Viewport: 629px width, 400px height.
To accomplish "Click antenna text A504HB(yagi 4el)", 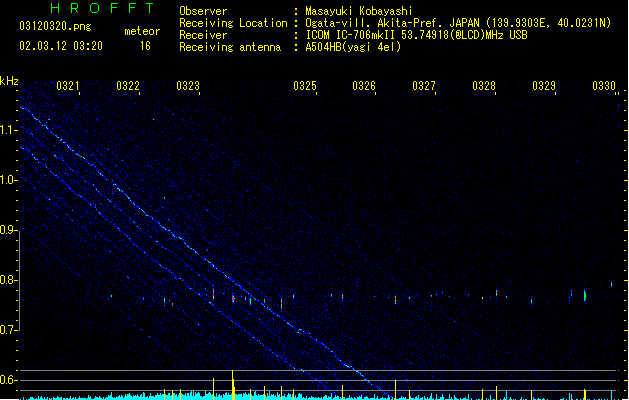I will click(353, 47).
